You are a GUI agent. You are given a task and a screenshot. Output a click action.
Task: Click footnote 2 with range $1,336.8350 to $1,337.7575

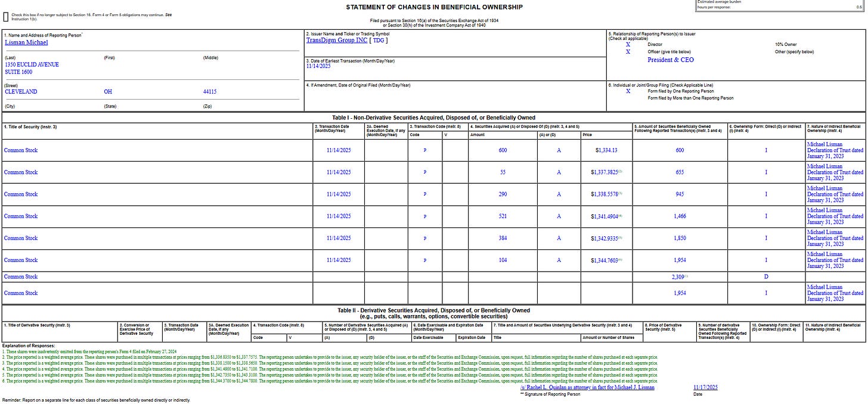pos(330,357)
